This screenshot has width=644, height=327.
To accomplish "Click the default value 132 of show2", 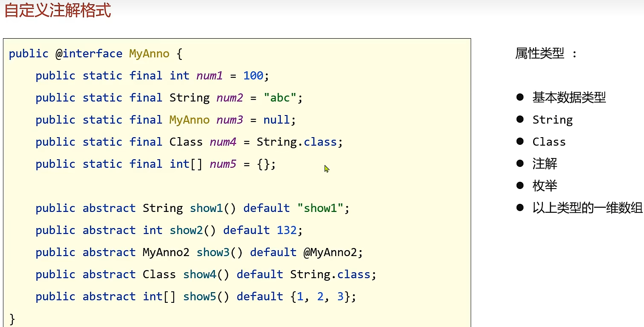I will click(x=286, y=230).
